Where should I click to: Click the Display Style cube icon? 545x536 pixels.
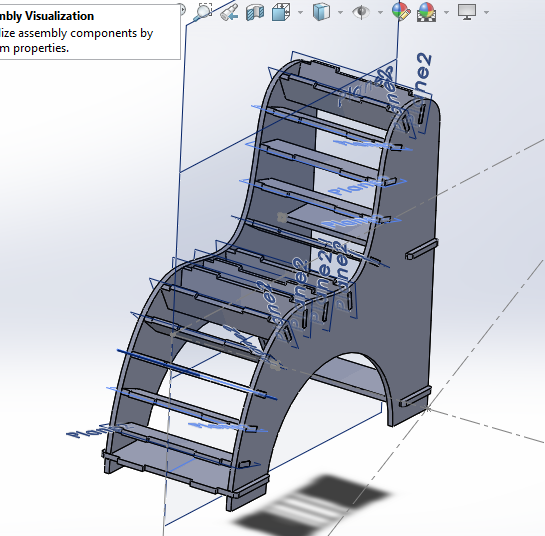pos(322,12)
